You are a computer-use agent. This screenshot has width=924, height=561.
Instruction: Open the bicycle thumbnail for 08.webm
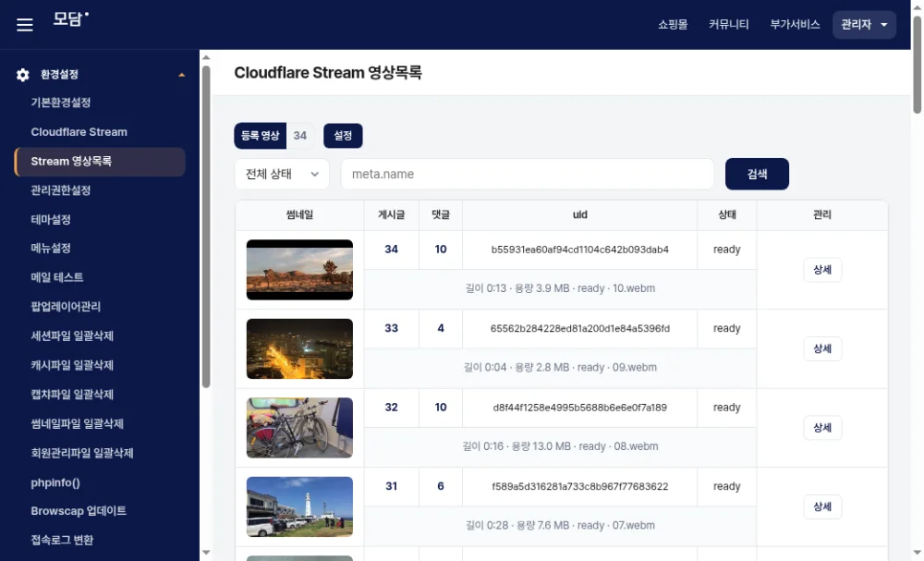pos(300,428)
